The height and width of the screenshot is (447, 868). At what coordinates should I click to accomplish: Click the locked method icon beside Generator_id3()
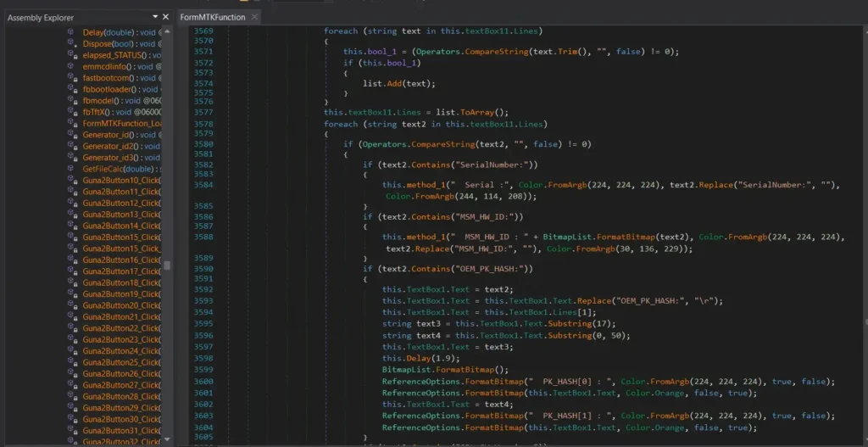click(x=71, y=157)
